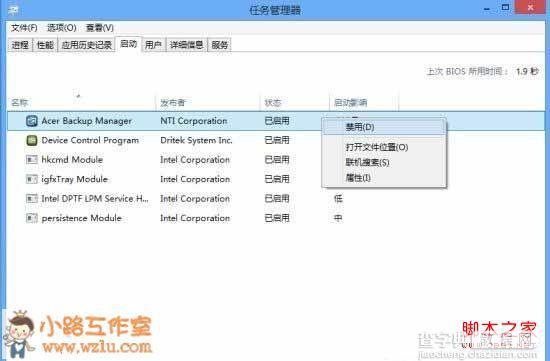Click hkcmd Module's Intel Corporation cell
This screenshot has width=550, height=361.
coord(195,160)
